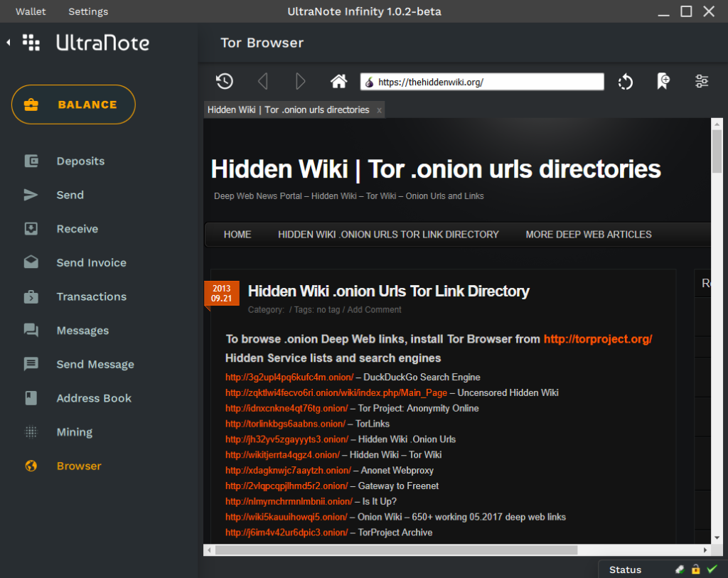Open the Messages section

(x=82, y=331)
